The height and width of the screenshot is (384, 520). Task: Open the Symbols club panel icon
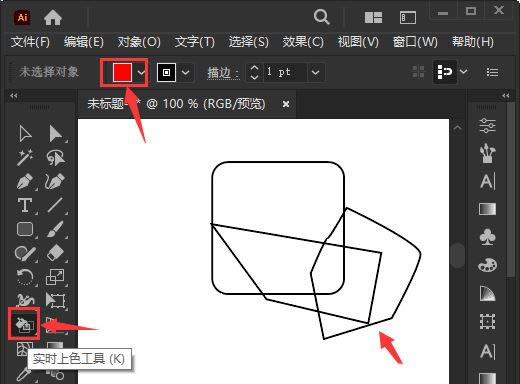coord(487,237)
